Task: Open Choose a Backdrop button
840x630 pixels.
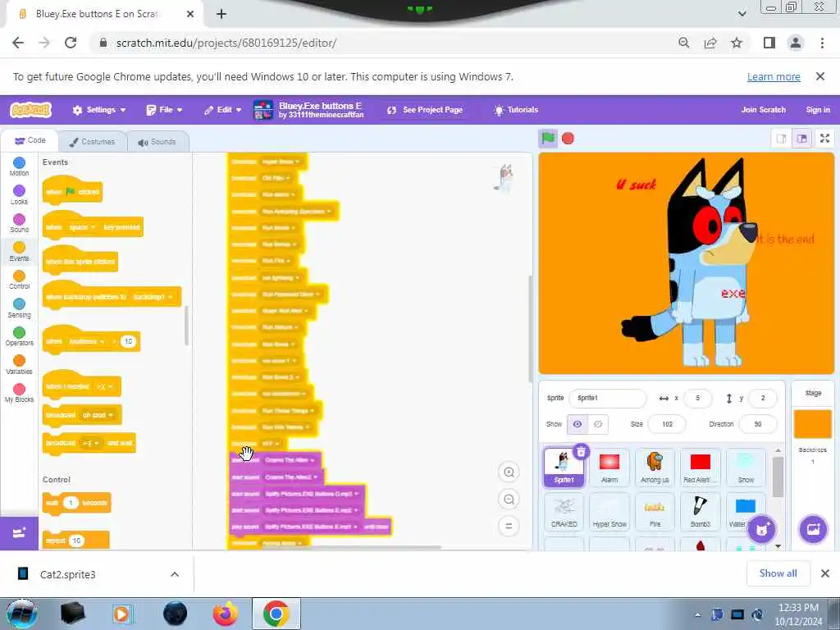Action: (x=813, y=529)
